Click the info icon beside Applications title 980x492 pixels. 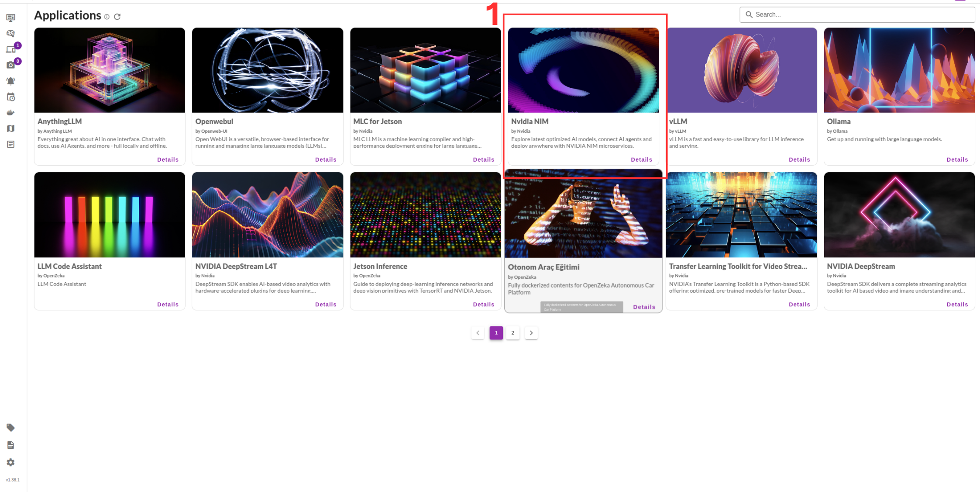107,17
